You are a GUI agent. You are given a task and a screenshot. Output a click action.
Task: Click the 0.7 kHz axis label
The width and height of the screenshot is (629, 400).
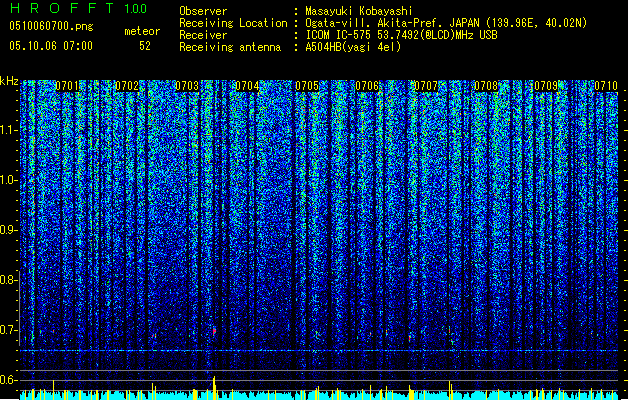(9, 330)
